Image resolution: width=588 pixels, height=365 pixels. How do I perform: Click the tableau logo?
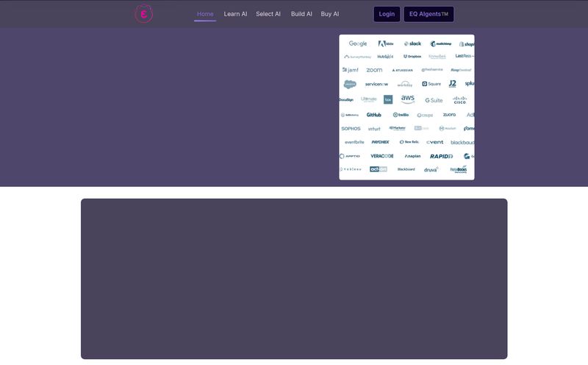[351, 169]
